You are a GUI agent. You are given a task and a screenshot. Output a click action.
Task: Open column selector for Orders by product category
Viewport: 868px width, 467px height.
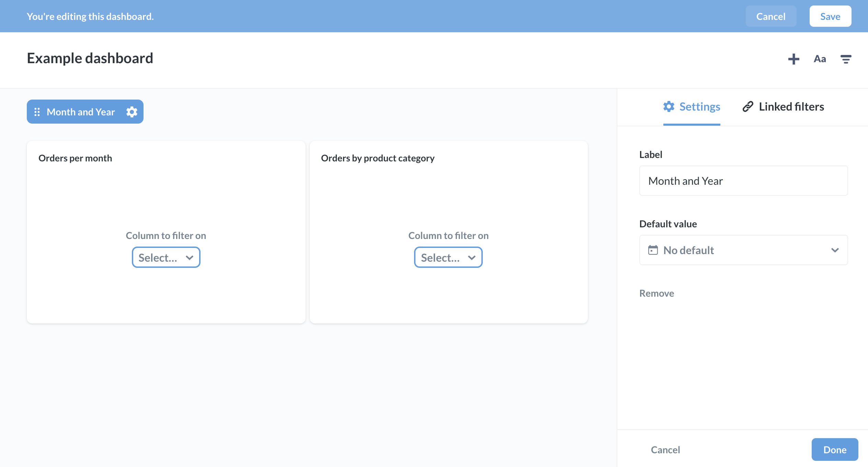[448, 258]
